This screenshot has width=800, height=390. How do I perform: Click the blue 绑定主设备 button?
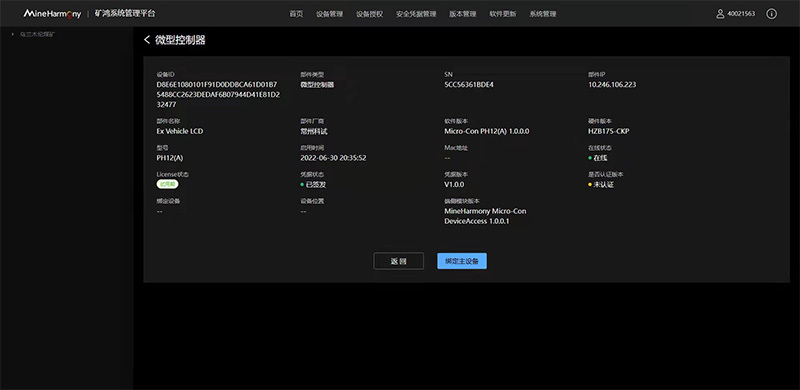point(462,261)
